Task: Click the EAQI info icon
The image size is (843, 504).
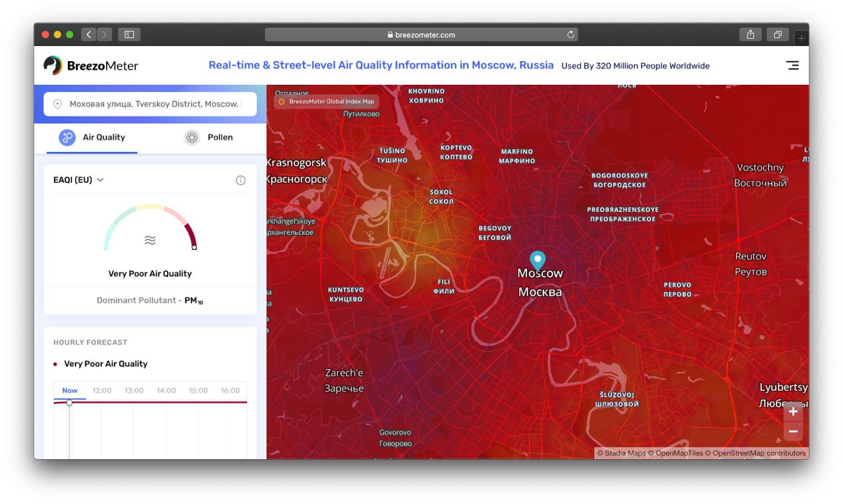Action: (240, 180)
